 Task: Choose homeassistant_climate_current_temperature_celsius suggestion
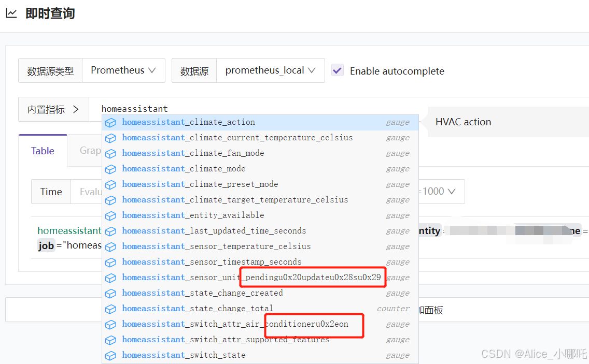[260, 138]
